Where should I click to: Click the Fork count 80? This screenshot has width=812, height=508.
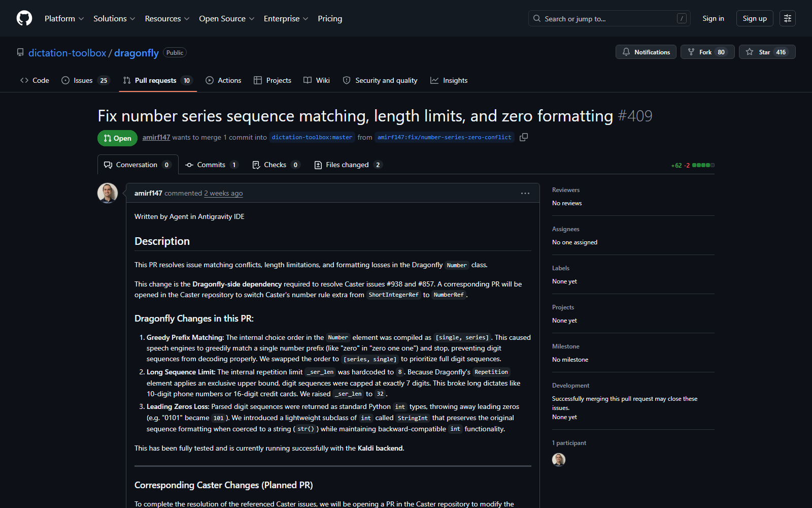pos(721,52)
